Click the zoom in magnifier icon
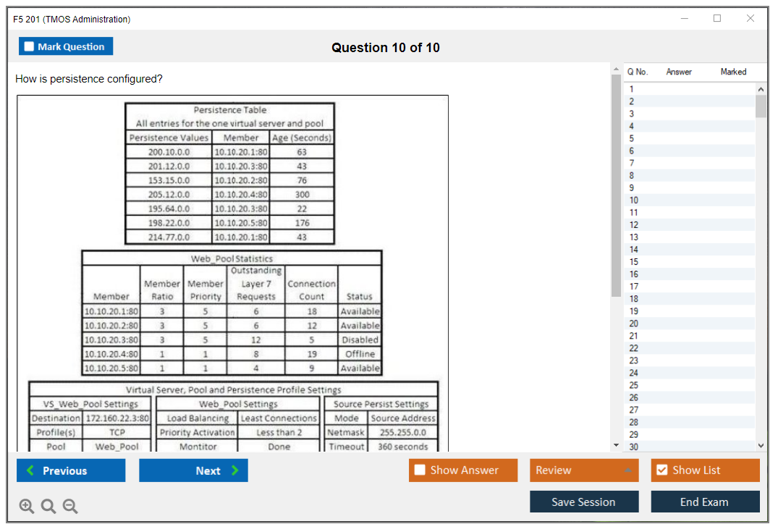The image size is (778, 532). pos(27,507)
